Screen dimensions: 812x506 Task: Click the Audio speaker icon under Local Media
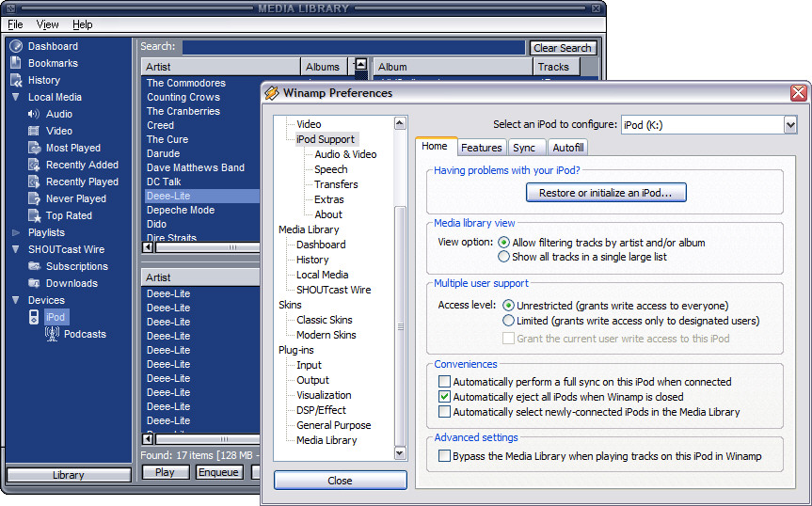[34, 114]
